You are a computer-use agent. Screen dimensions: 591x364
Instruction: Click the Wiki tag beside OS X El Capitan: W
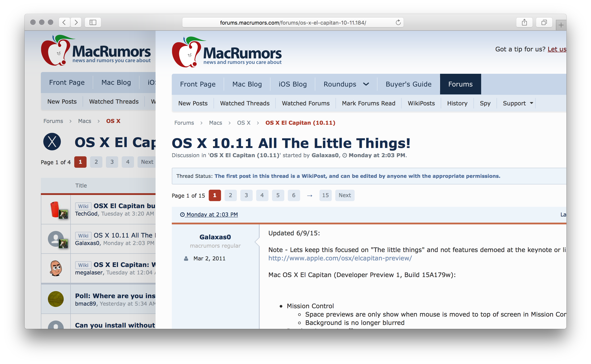click(x=83, y=265)
